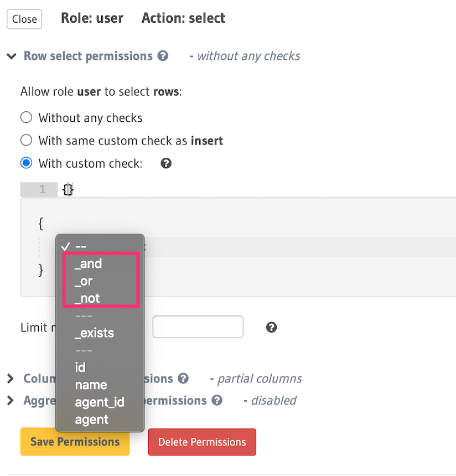Image resolution: width=456 pixels, height=476 pixels.
Task: Expand the Aggregation queries permissions section
Action: pyautogui.click(x=11, y=400)
